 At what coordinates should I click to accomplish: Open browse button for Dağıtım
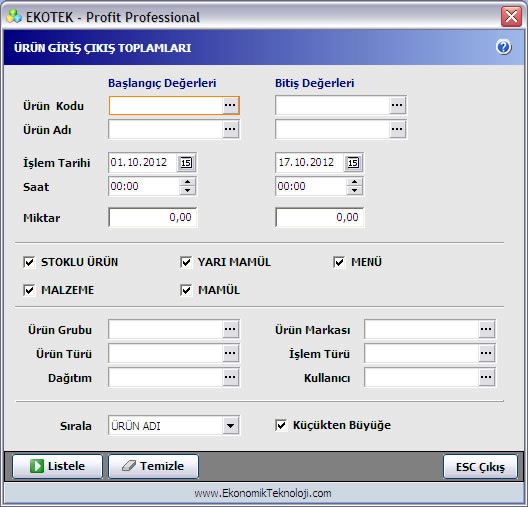tap(230, 377)
